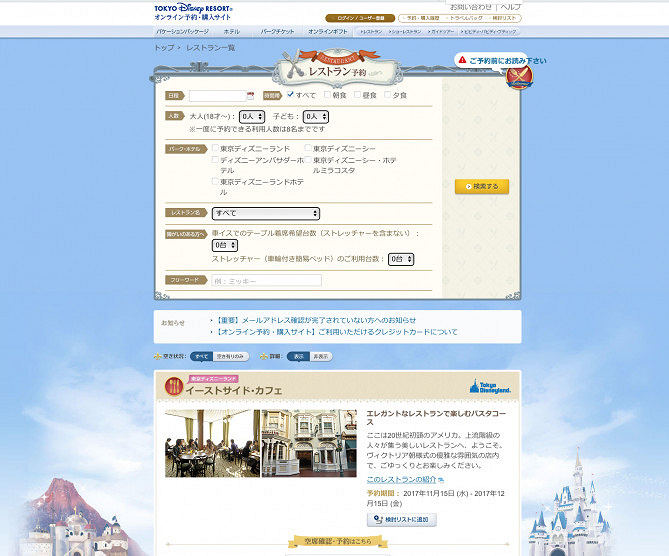Click the 検索する search button
669x556 pixels.
coord(482,186)
